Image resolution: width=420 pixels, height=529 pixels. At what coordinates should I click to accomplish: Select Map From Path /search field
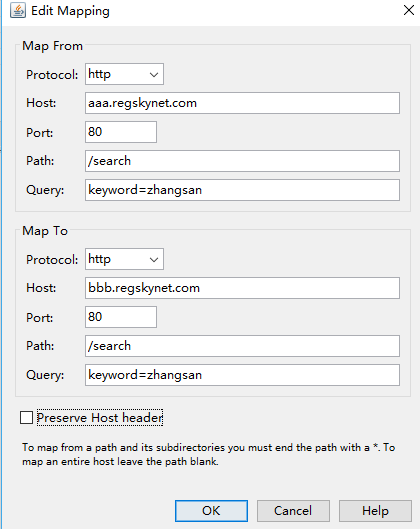242,161
